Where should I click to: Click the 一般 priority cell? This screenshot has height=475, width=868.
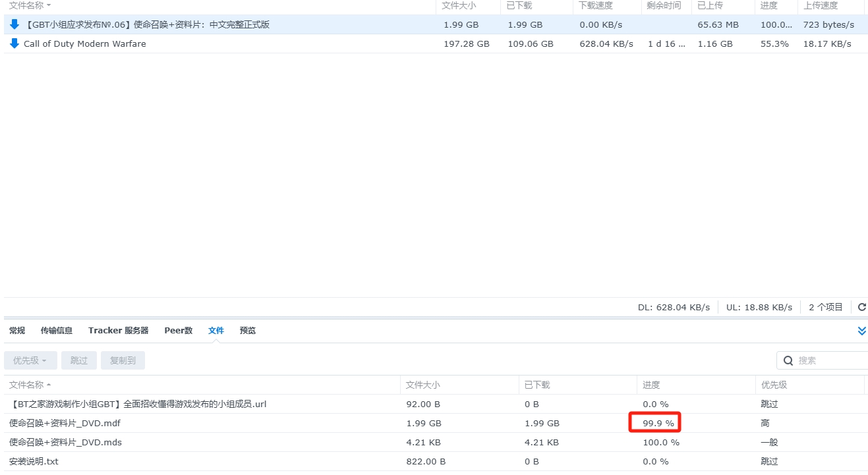pyautogui.click(x=769, y=442)
